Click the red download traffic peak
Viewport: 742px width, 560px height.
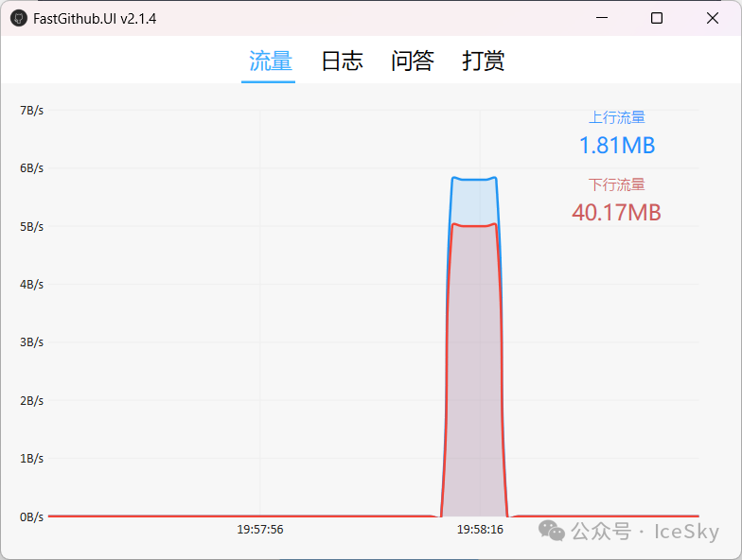[x=474, y=225]
